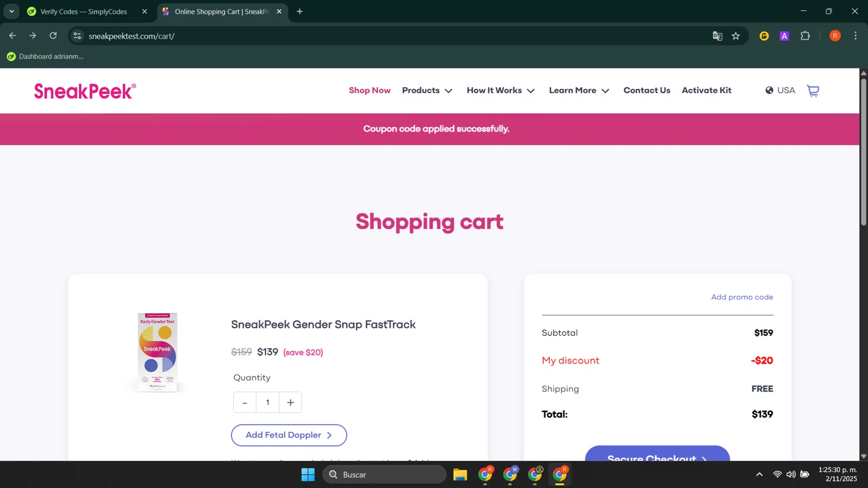
Task: Open a new browser tab
Action: coord(300,12)
